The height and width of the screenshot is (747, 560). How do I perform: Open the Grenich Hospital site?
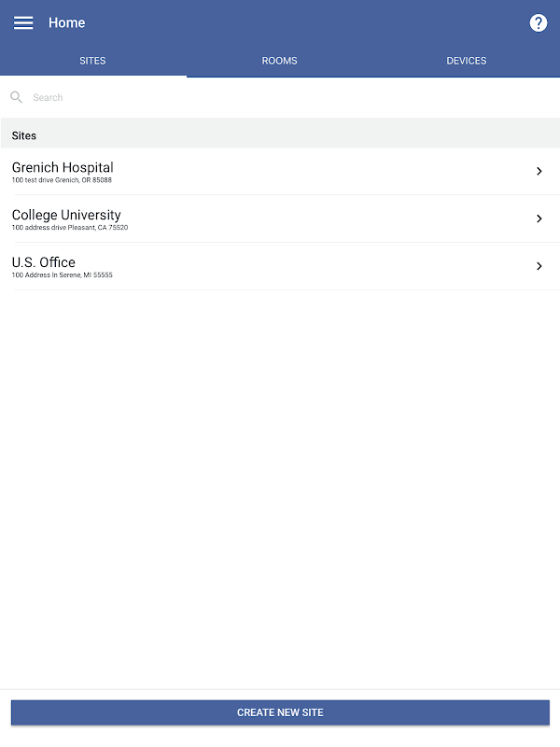click(280, 172)
